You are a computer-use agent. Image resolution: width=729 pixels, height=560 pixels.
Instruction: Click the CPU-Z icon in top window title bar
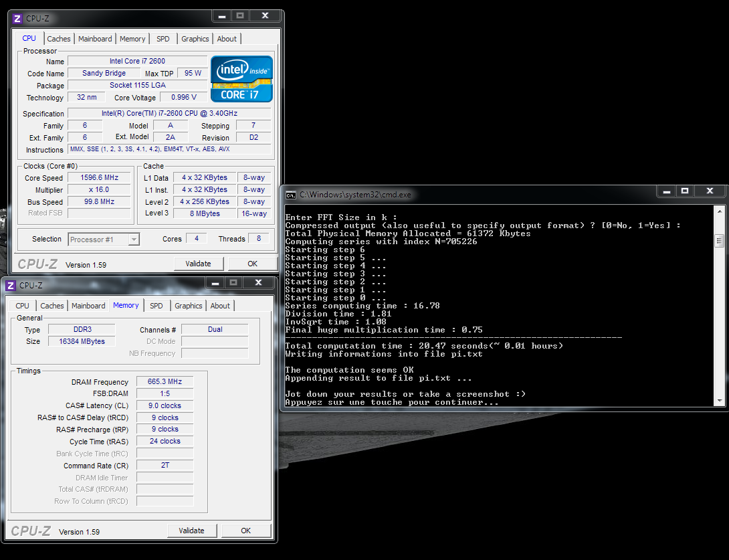(x=17, y=19)
